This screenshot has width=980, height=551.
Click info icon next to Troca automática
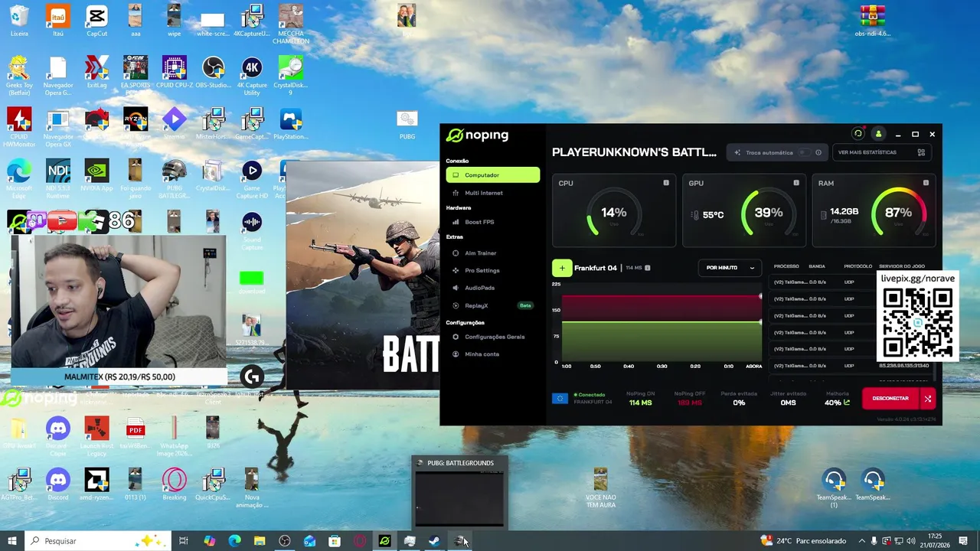click(818, 152)
